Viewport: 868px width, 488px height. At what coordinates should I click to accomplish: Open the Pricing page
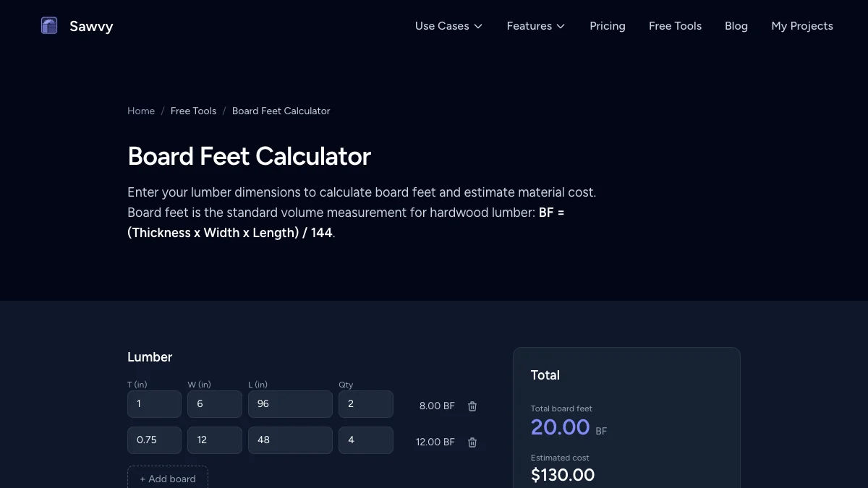click(607, 25)
